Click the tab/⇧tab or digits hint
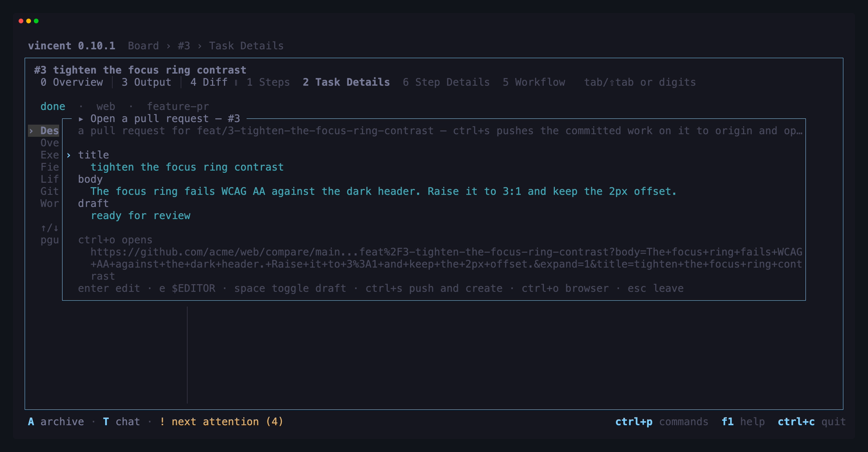The height and width of the screenshot is (452, 868). [640, 82]
